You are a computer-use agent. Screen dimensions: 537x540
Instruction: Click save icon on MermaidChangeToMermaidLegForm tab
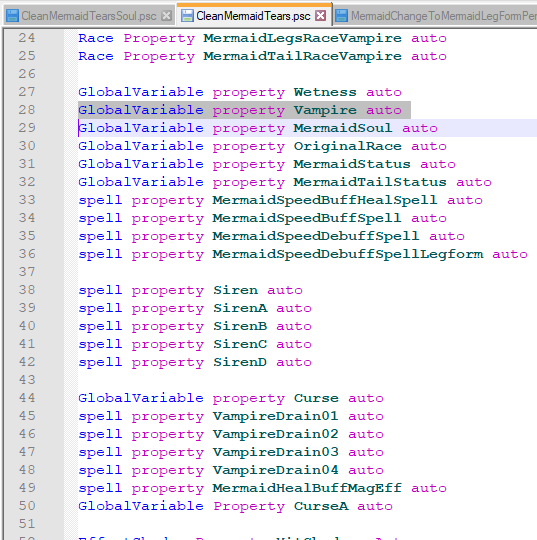pos(341,16)
